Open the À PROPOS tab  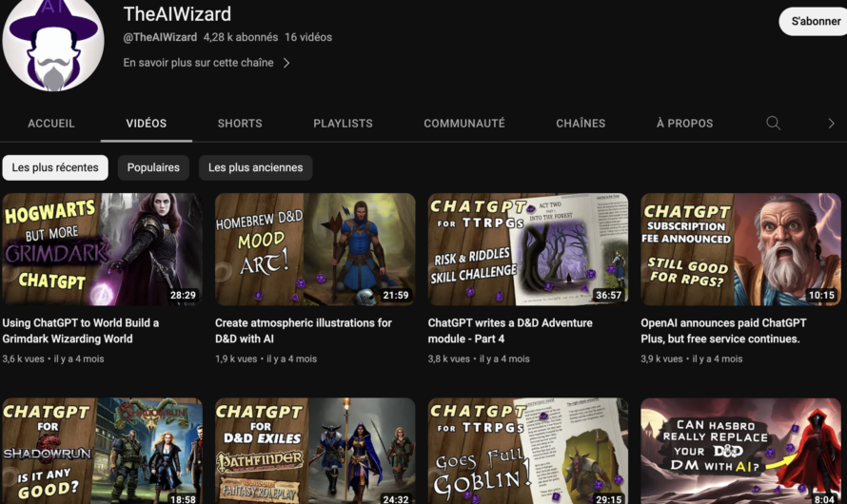684,124
